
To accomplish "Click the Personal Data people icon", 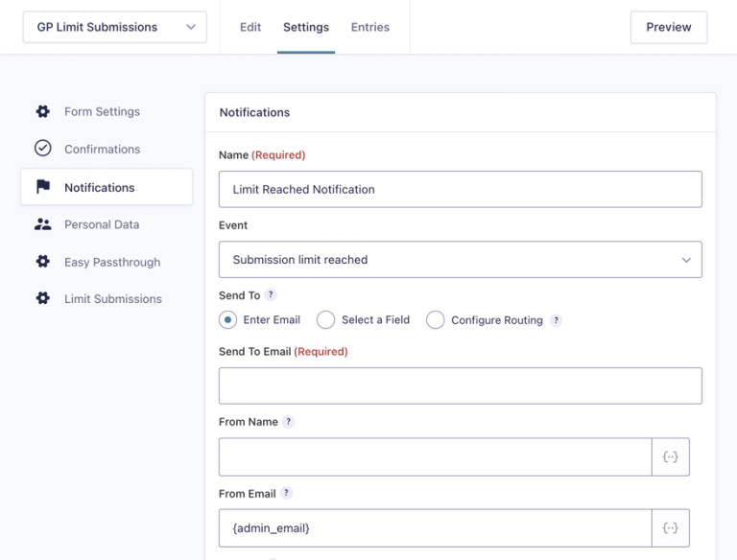I will point(42,224).
